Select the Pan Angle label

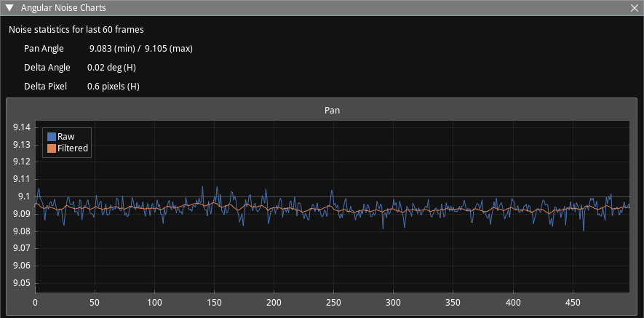(44, 49)
